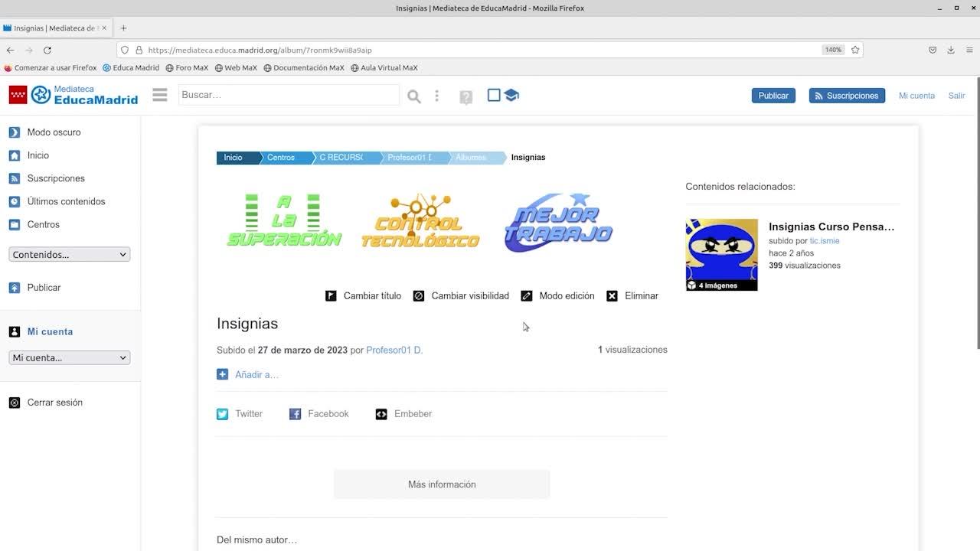Expand the Mi cuenta... dropdown
Viewport: 980px width, 551px height.
coord(70,357)
